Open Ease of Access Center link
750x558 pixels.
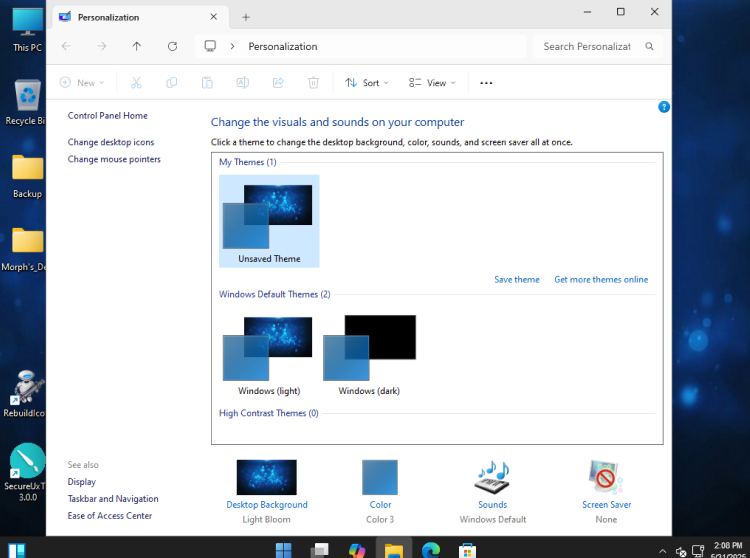110,516
